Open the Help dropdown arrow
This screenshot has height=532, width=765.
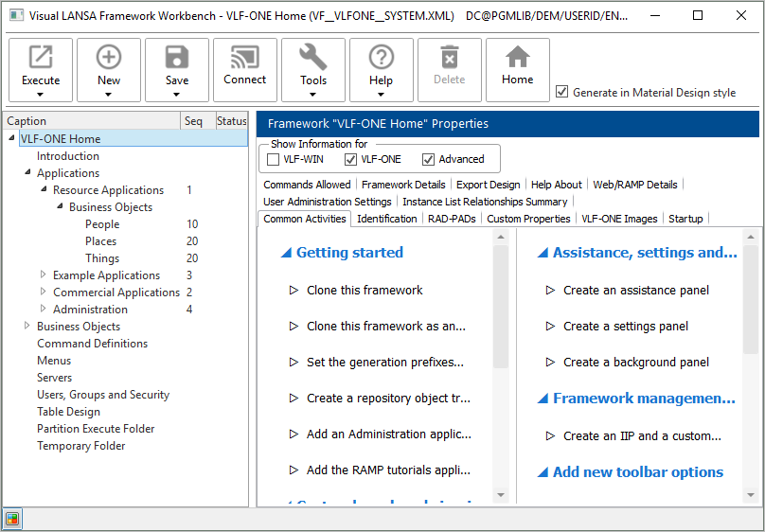[381, 95]
